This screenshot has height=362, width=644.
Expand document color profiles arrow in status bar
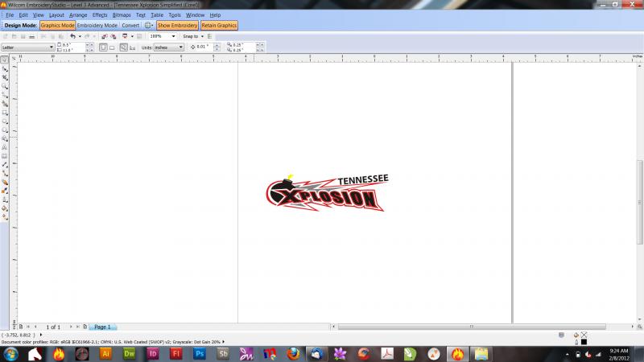click(224, 341)
